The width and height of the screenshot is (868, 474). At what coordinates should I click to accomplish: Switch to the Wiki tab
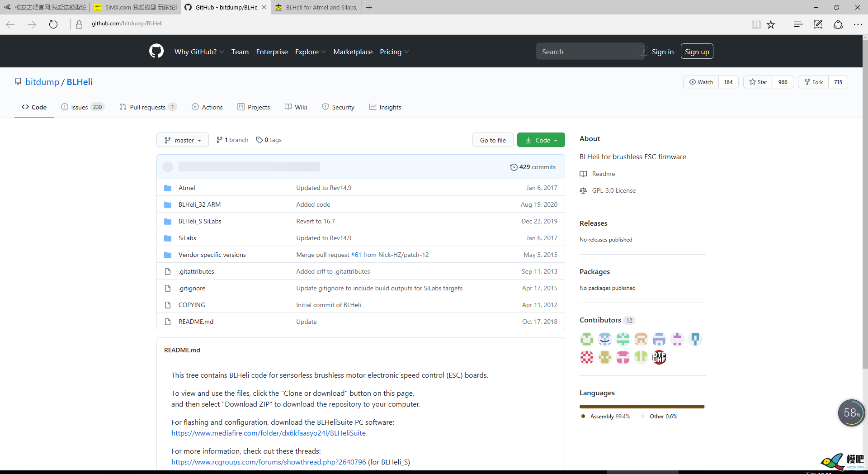point(296,107)
